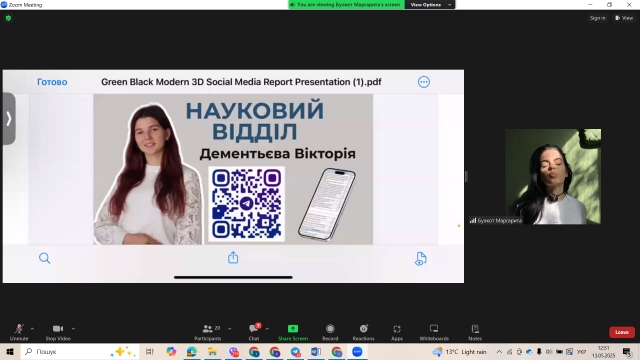The image size is (640, 360).
Task: Open the Zoom Apps panel
Action: coord(397,332)
